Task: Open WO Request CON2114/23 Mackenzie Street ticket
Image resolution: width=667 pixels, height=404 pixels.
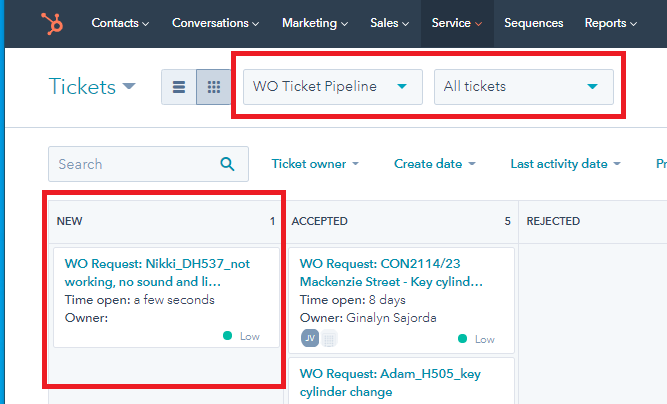Action: coord(392,273)
